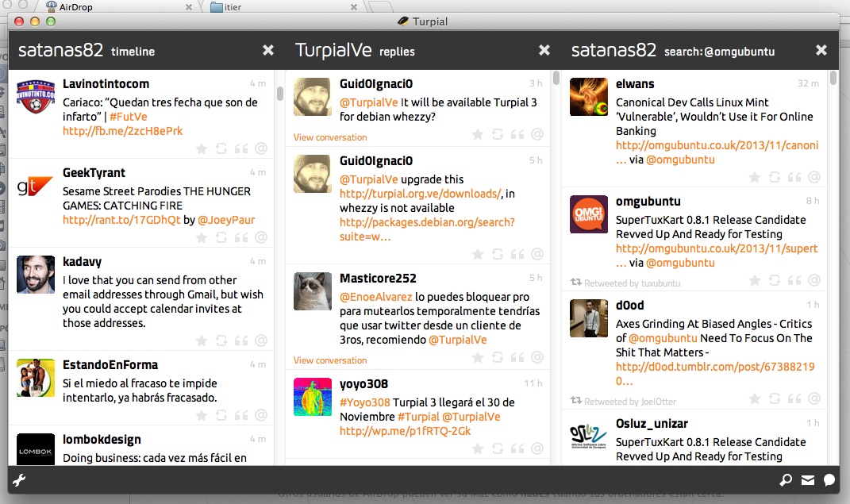The width and height of the screenshot is (850, 504).
Task: Reply to omgubuntu using the @ icon
Action: click(814, 280)
